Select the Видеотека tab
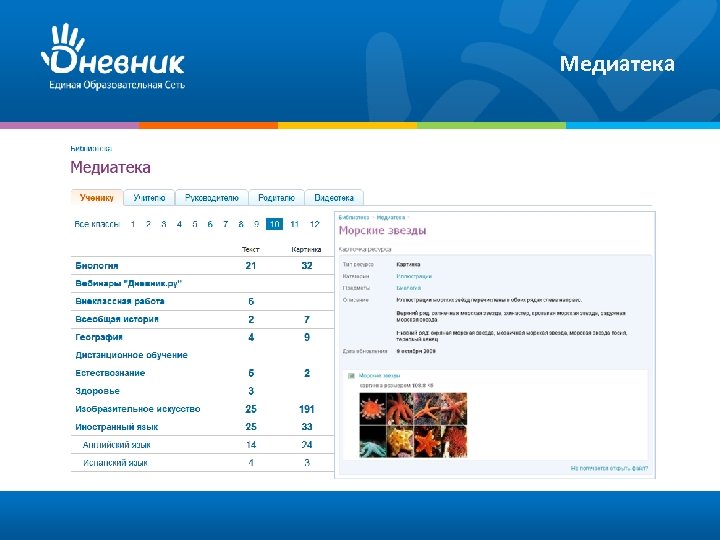Viewport: 720px width, 540px height. click(x=334, y=198)
